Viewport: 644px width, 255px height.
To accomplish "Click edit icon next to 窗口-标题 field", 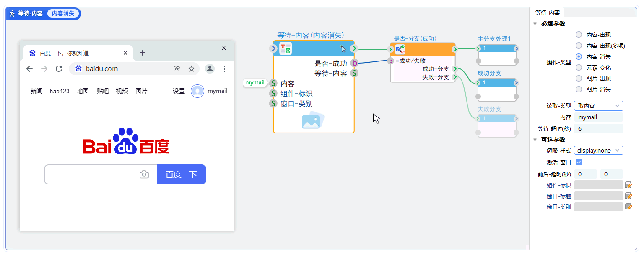I will [628, 196].
